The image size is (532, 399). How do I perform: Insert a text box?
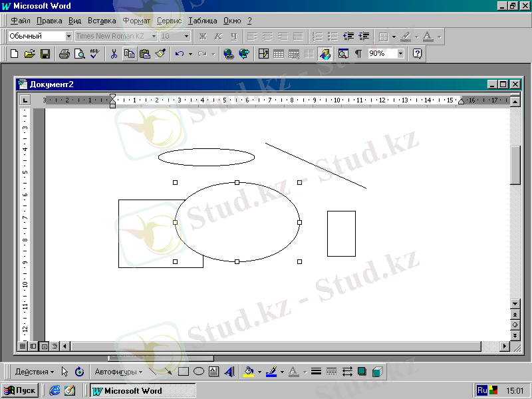pos(213,372)
